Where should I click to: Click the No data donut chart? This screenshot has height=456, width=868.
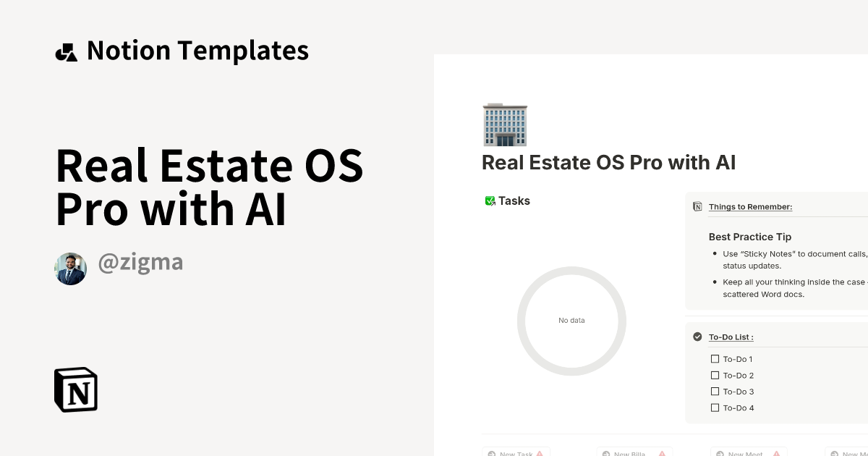pos(571,320)
